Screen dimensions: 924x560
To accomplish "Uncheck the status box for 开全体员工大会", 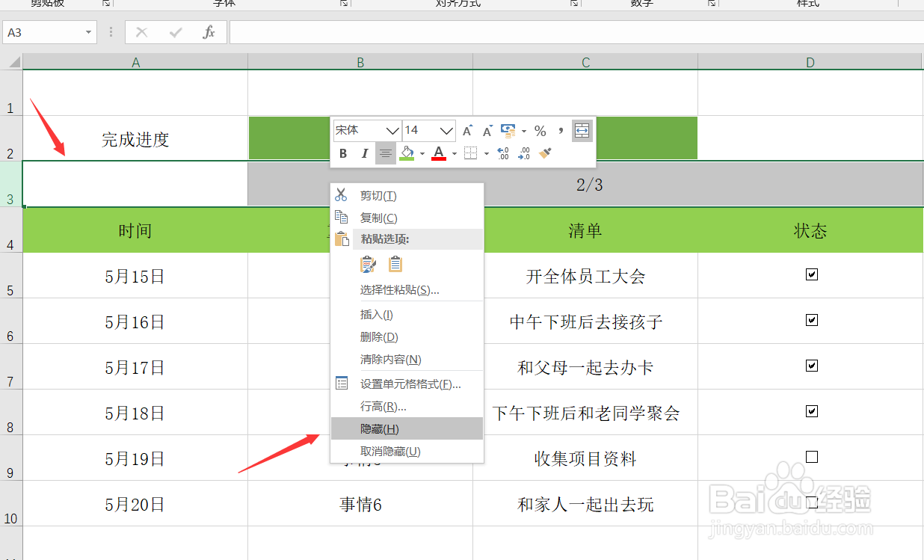I will [x=811, y=274].
